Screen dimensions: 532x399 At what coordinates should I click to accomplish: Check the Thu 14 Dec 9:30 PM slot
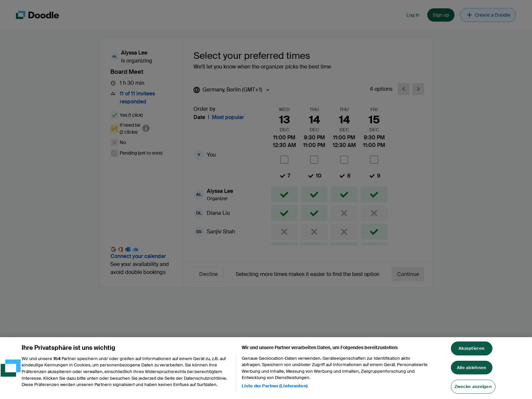pos(314,160)
